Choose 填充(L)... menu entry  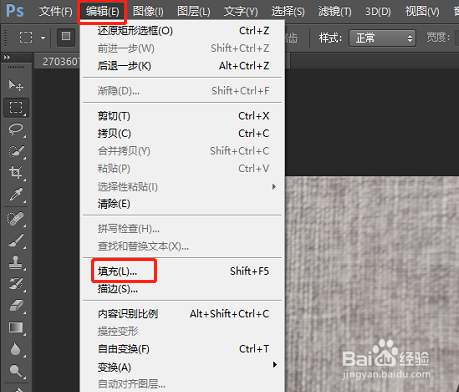pos(182,271)
